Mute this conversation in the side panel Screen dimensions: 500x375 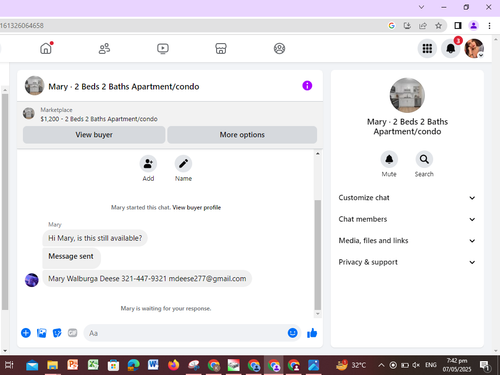389,159
